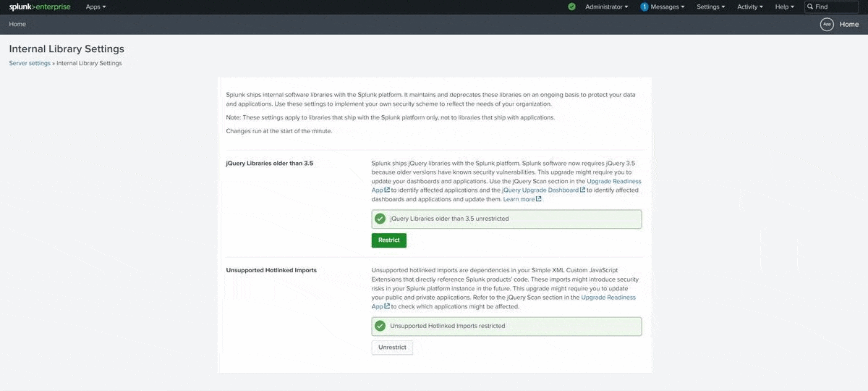Viewport: 868px width, 391px height.
Task: Click the Splunk enterprise logo
Action: (x=40, y=7)
